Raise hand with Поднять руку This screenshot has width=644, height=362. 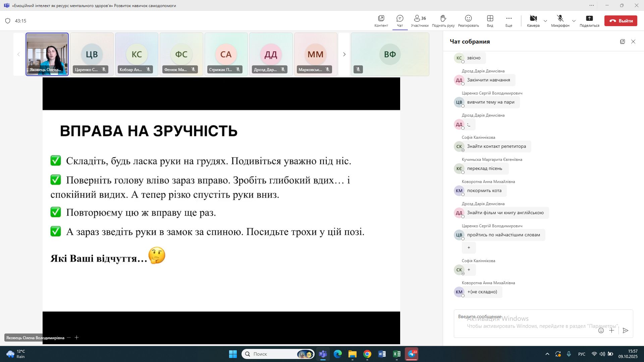coord(443,21)
